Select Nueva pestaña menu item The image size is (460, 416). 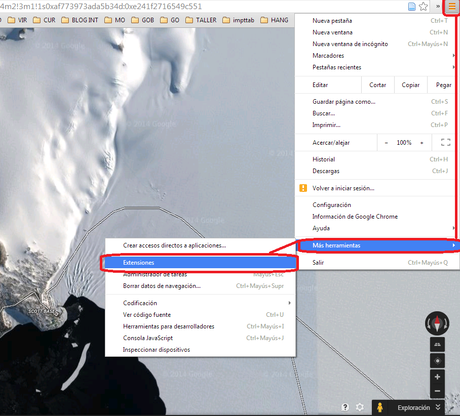click(375, 21)
